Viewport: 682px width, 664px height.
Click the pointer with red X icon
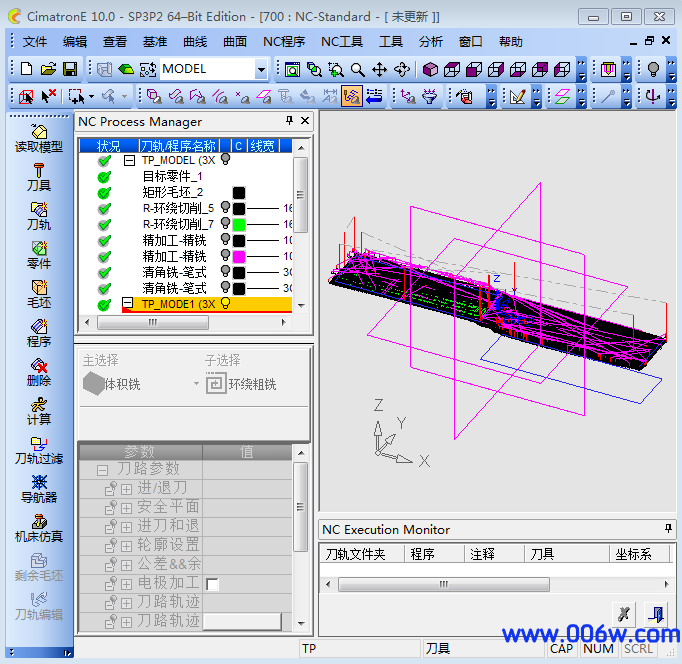(48, 96)
